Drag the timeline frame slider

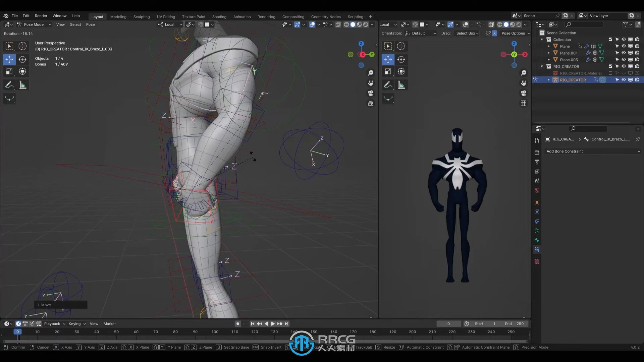[x=17, y=332]
